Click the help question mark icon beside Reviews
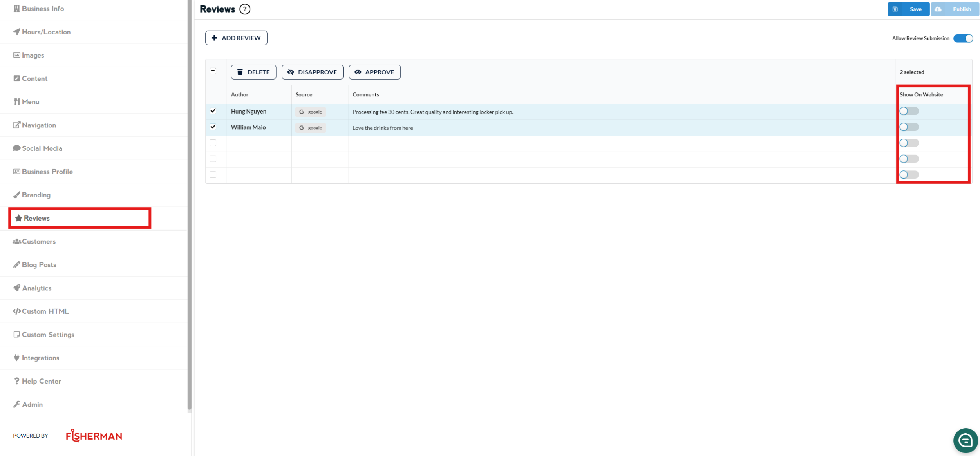The image size is (980, 456). pos(245,9)
